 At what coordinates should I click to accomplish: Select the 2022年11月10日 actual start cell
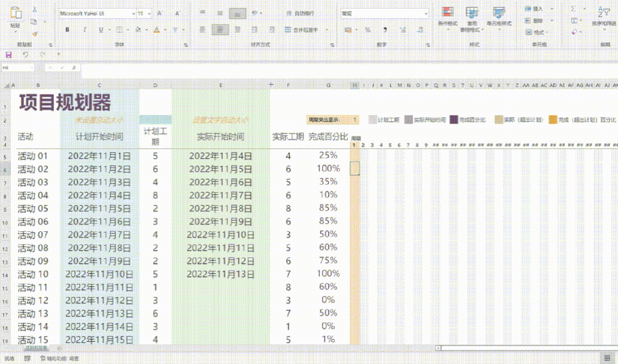(221, 235)
